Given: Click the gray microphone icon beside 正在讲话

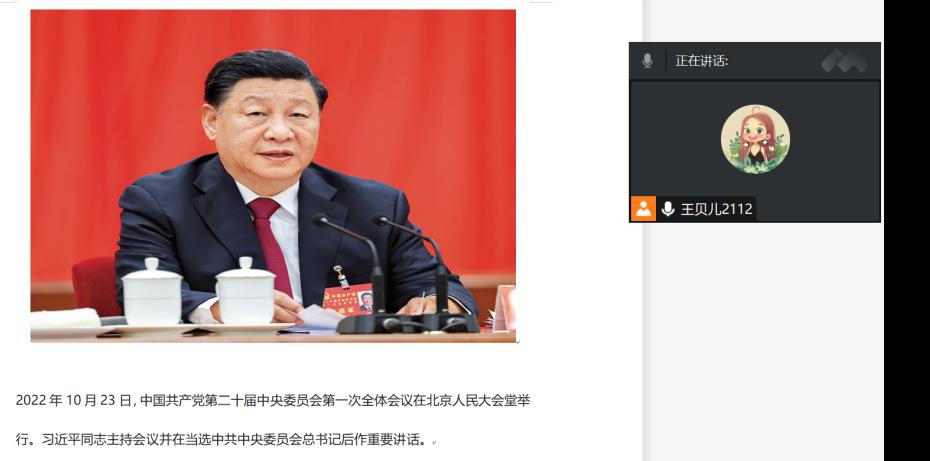Looking at the screenshot, I should tap(647, 61).
